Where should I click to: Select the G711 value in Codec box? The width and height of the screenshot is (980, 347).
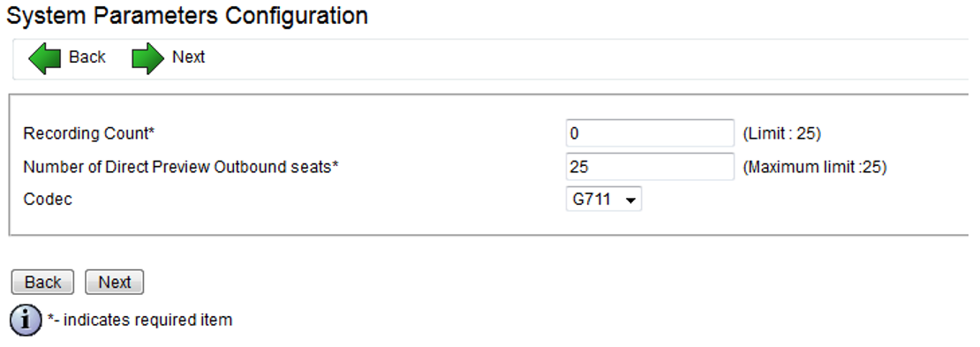[x=592, y=200]
